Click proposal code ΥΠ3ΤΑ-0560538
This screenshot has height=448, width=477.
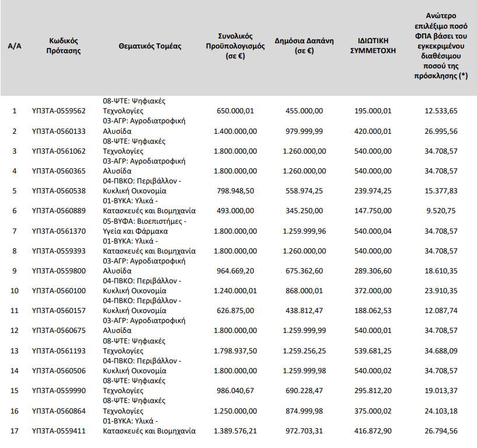click(x=58, y=191)
